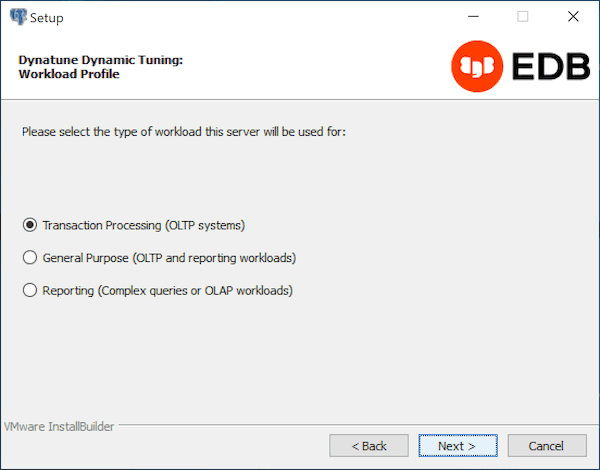The width and height of the screenshot is (600, 470).
Task: Select the Transaction Processing radio button
Action: 30,225
